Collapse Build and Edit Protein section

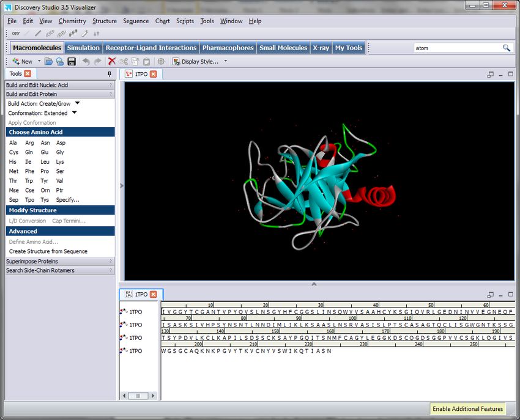coord(60,94)
